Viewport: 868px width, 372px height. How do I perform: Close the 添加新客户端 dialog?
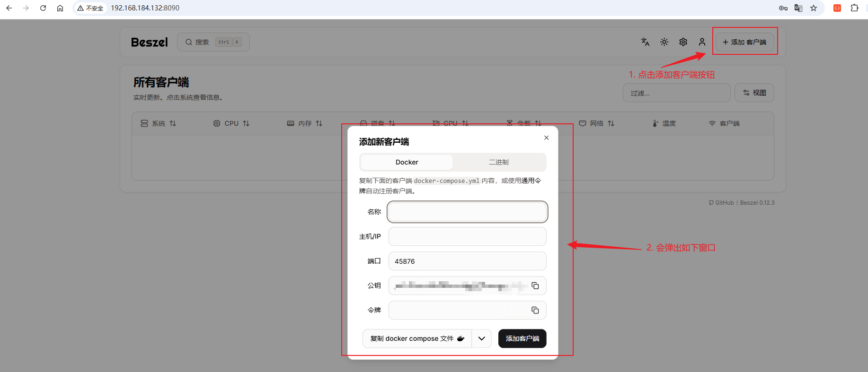tap(547, 138)
